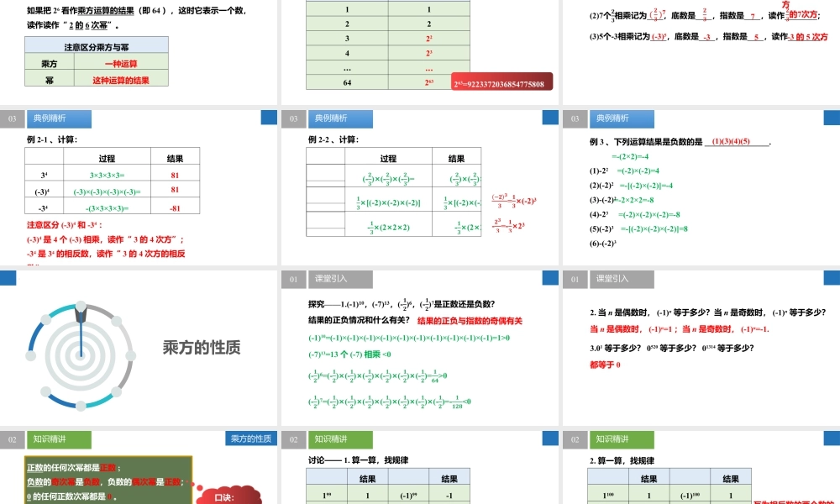The width and height of the screenshot is (840, 504).
Task: Click the 典例精析 label on the 例2-2 slide
Action: click(x=340, y=118)
